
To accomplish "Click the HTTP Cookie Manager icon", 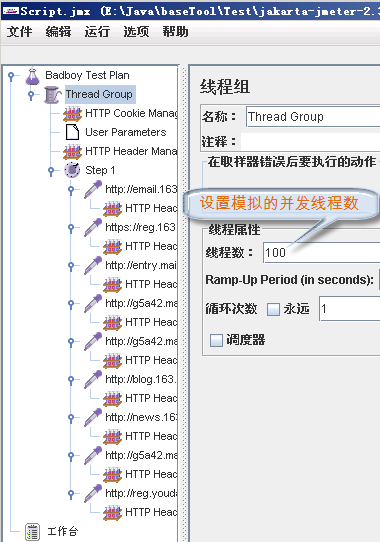I will 72,114.
